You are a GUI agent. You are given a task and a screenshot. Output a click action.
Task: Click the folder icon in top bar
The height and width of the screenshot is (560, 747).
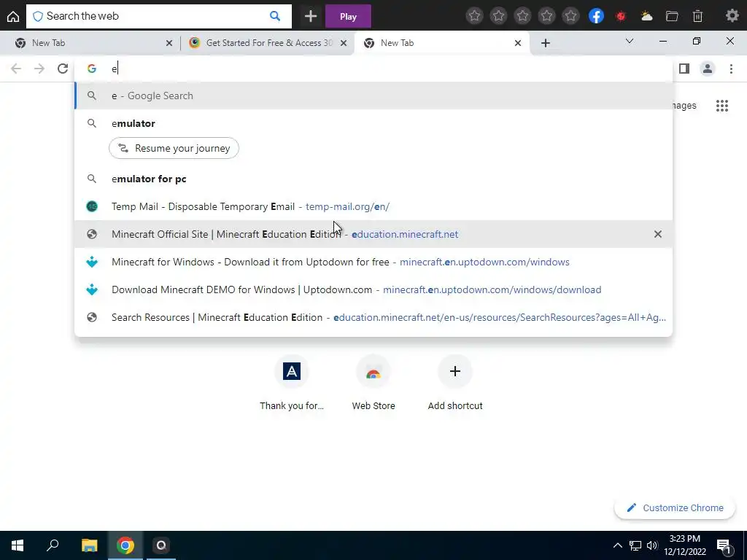pyautogui.click(x=672, y=16)
